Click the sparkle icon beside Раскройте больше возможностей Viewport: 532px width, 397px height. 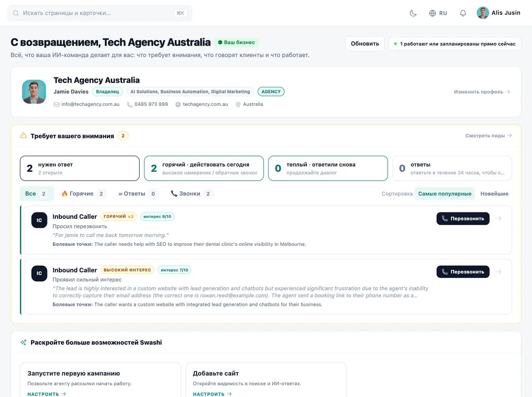point(24,342)
